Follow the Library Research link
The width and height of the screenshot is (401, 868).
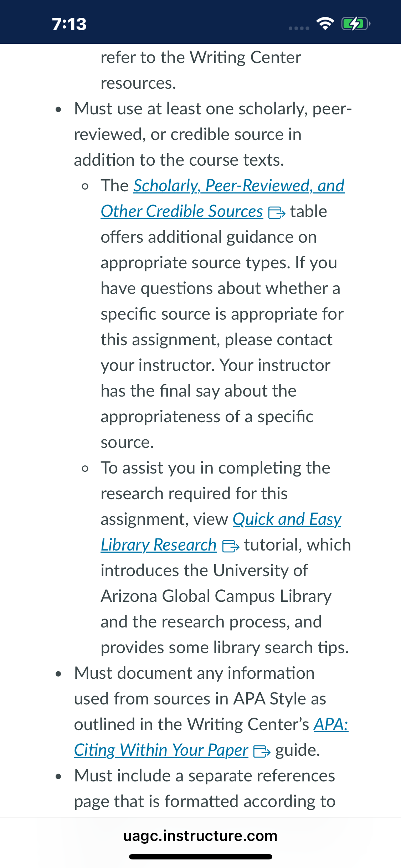pyautogui.click(x=159, y=545)
